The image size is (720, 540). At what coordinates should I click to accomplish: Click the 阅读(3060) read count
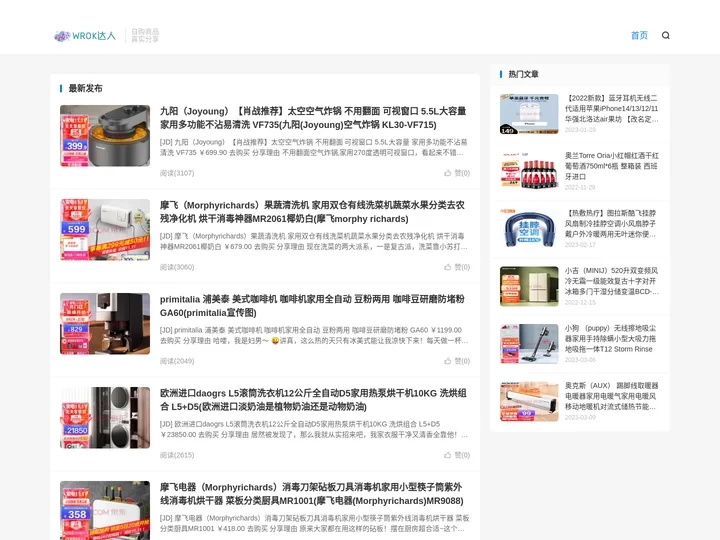coord(177,267)
